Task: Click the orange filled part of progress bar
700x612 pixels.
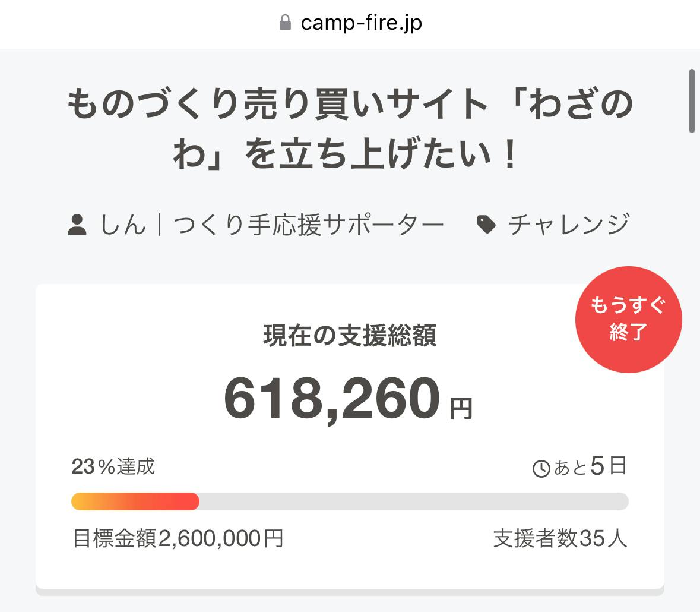Action: pyautogui.click(x=135, y=501)
